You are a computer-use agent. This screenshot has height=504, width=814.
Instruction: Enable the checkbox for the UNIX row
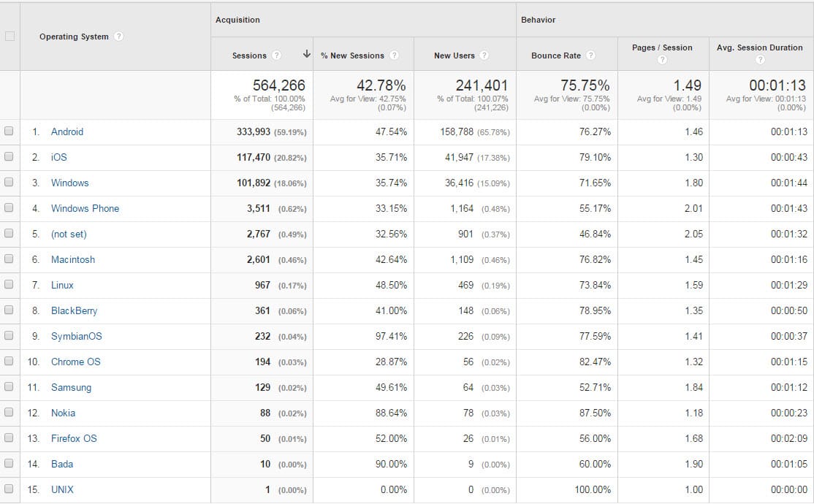pos(9,489)
